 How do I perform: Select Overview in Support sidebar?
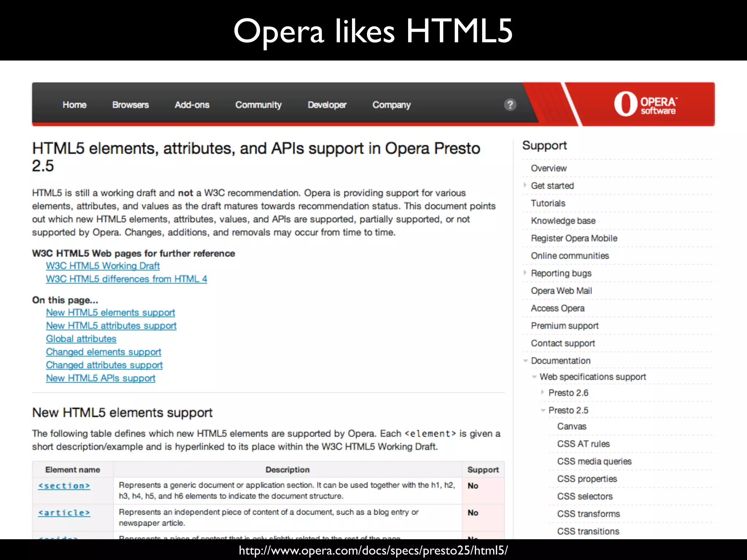pos(549,168)
